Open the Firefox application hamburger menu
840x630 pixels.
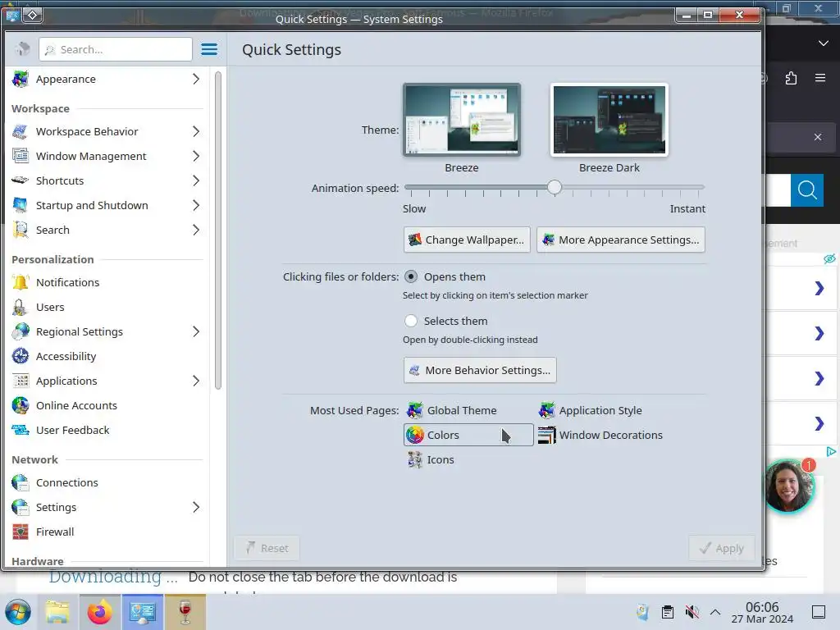click(820, 78)
